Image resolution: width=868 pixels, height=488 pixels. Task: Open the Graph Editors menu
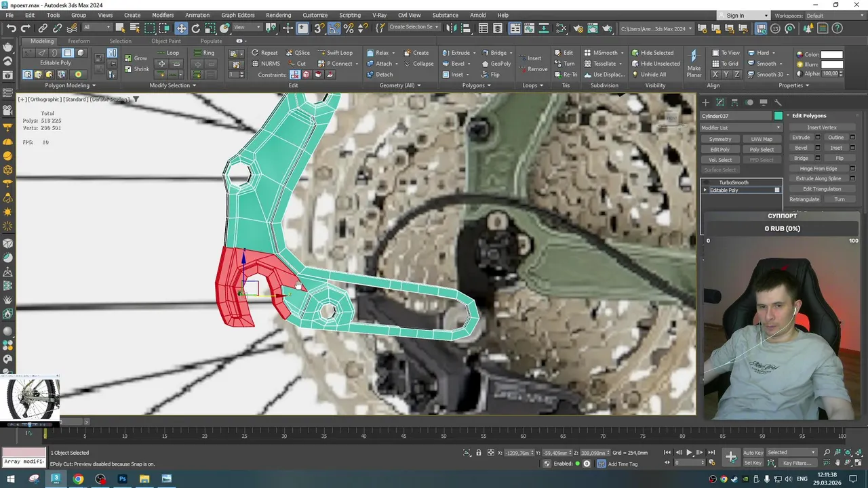point(238,15)
